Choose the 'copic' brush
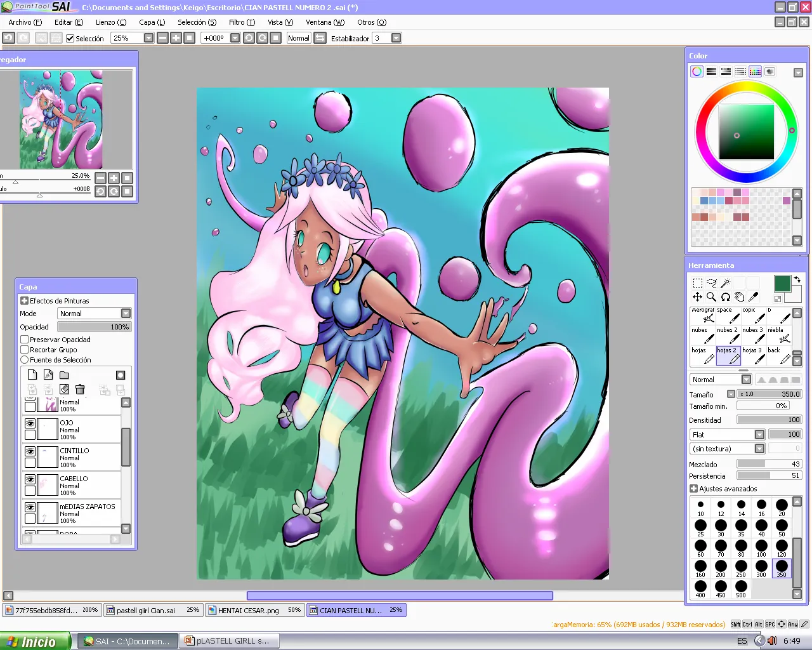This screenshot has height=650, width=812. pyautogui.click(x=754, y=315)
